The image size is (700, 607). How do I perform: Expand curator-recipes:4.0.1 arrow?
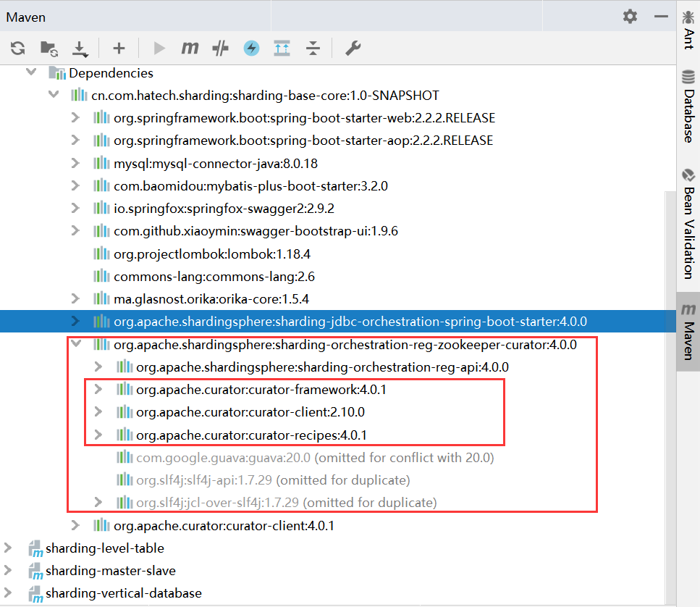point(98,435)
